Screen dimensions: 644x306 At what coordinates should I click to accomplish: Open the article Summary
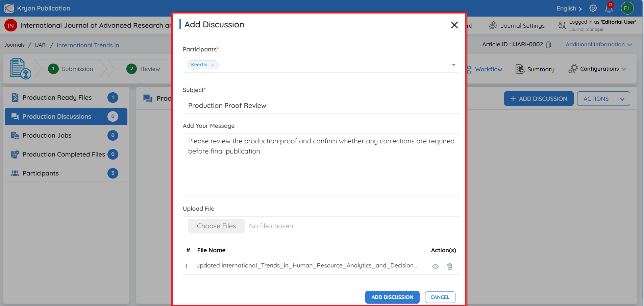(x=535, y=69)
